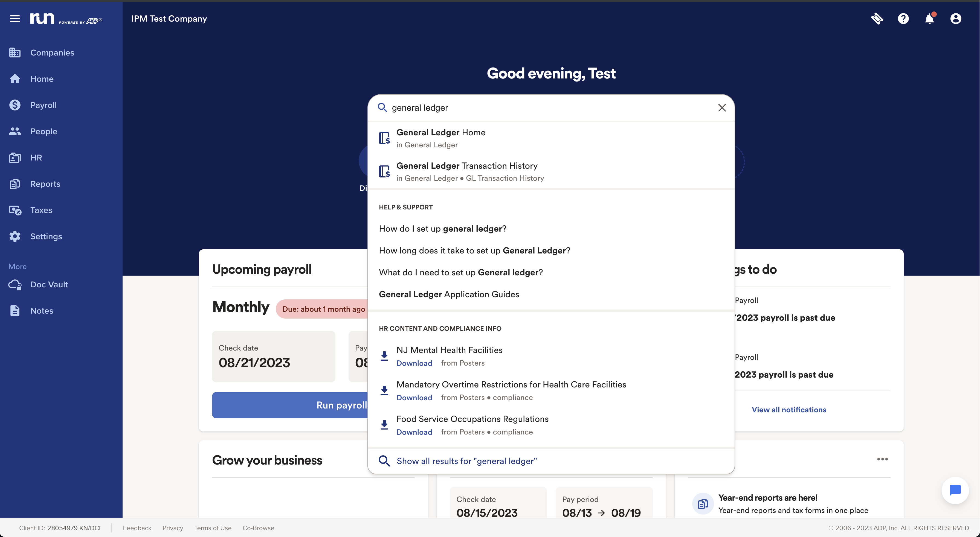Go to Home in the sidebar
This screenshot has height=537, width=980.
pyautogui.click(x=42, y=79)
